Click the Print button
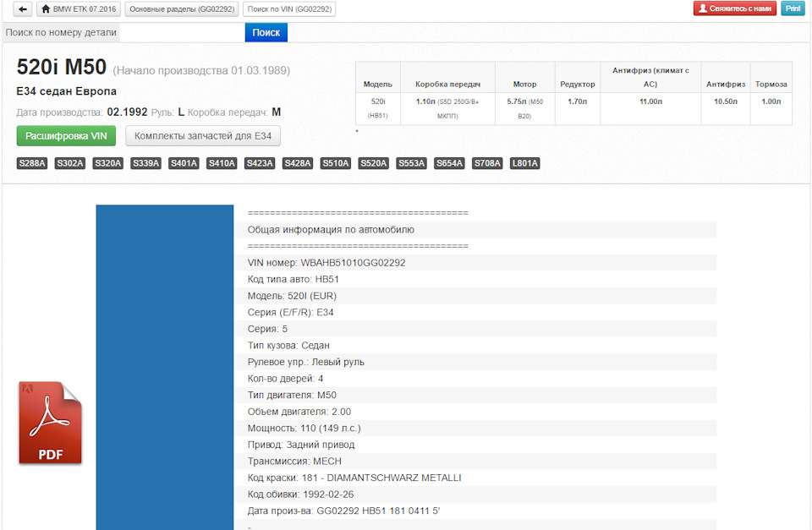The width and height of the screenshot is (812, 530). 793,8
